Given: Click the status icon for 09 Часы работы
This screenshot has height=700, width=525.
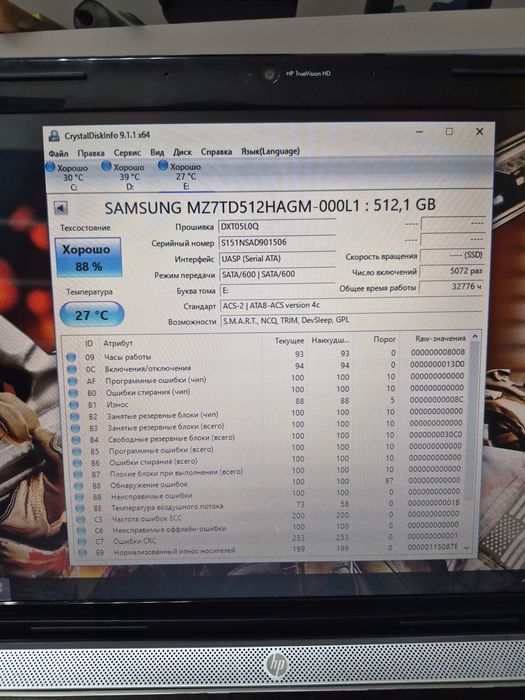Looking at the screenshot, I should pos(71,357).
